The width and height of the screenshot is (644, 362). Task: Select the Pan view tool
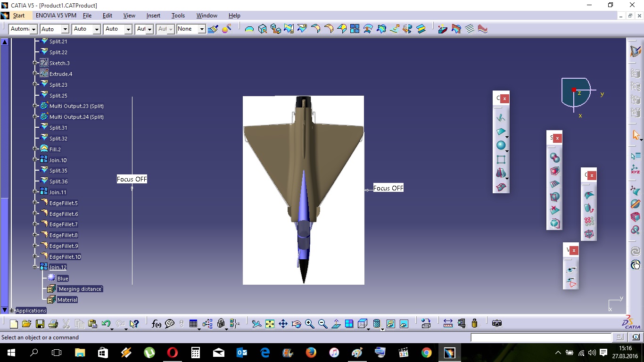(283, 324)
